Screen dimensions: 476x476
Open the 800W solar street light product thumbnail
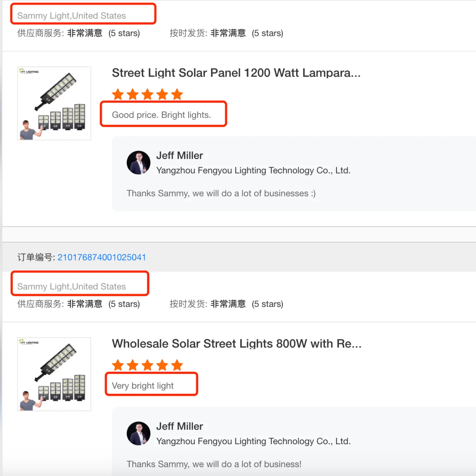(x=54, y=374)
